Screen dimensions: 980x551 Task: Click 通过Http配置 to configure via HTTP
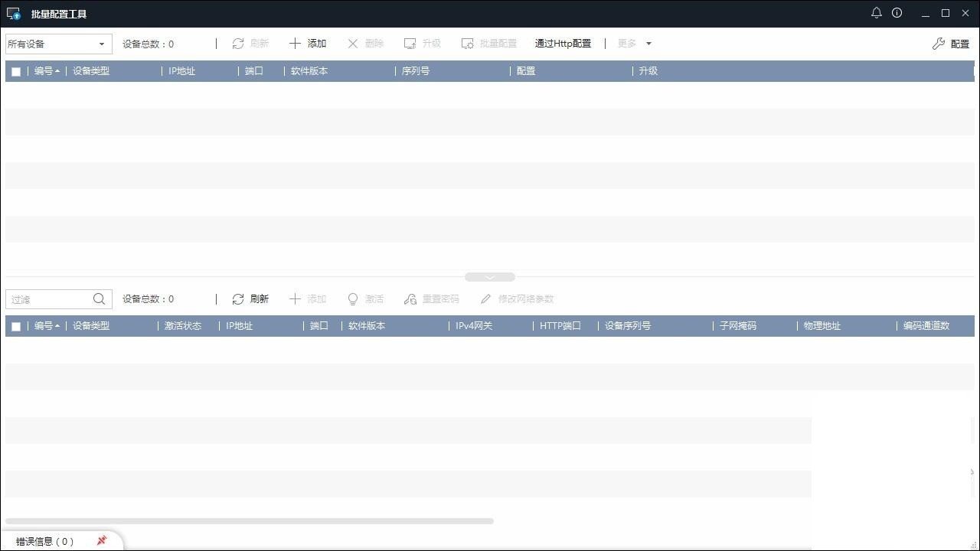[563, 44]
